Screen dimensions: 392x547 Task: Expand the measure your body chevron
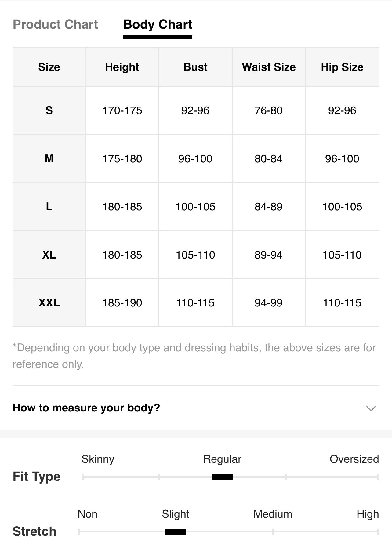tap(371, 408)
